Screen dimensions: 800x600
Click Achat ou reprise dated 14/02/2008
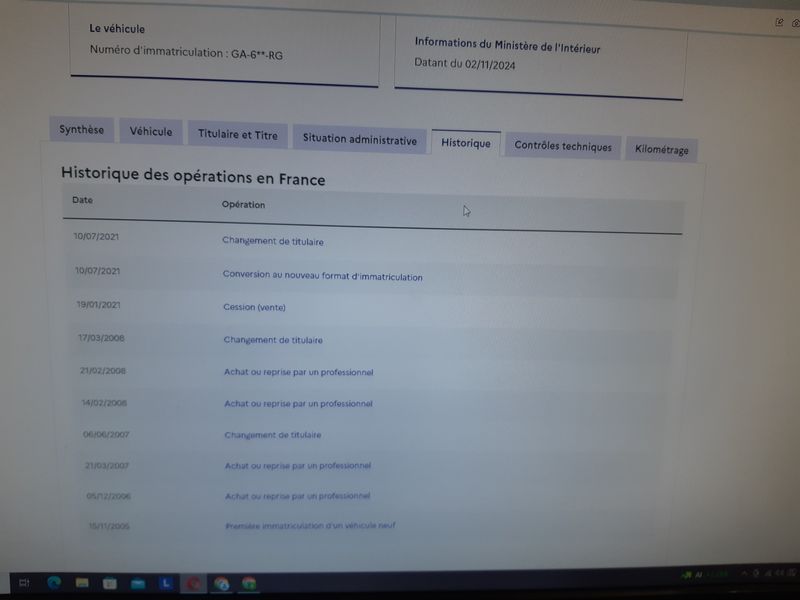point(298,404)
